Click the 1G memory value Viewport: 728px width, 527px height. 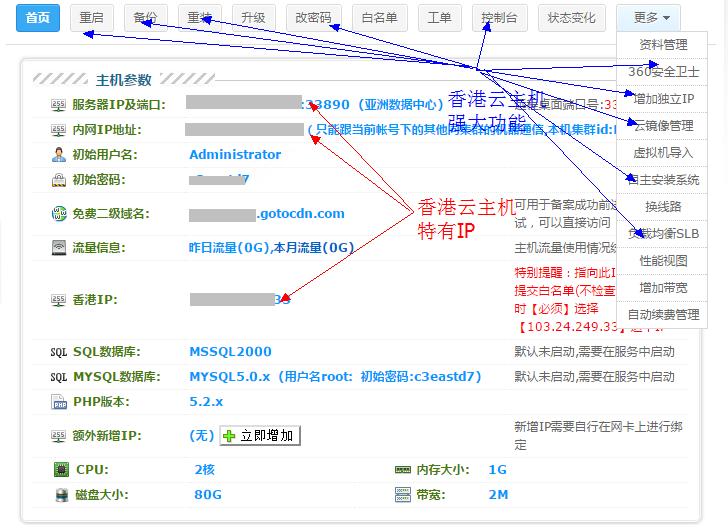pyautogui.click(x=497, y=469)
